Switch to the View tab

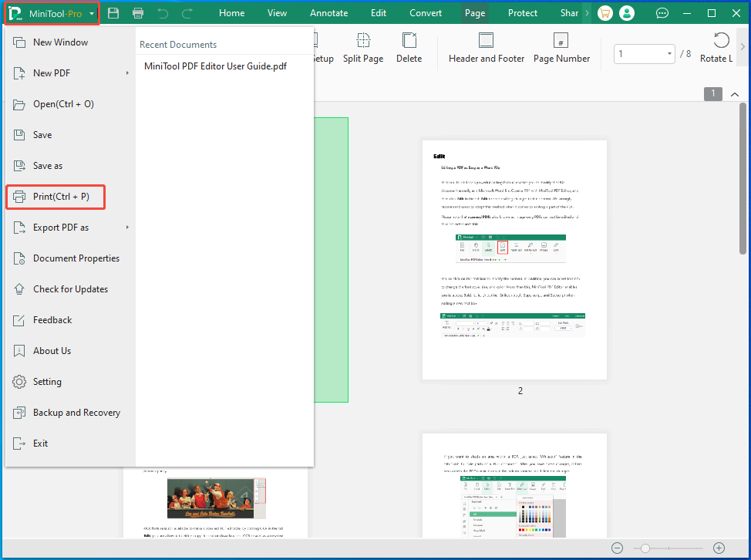[x=277, y=13]
